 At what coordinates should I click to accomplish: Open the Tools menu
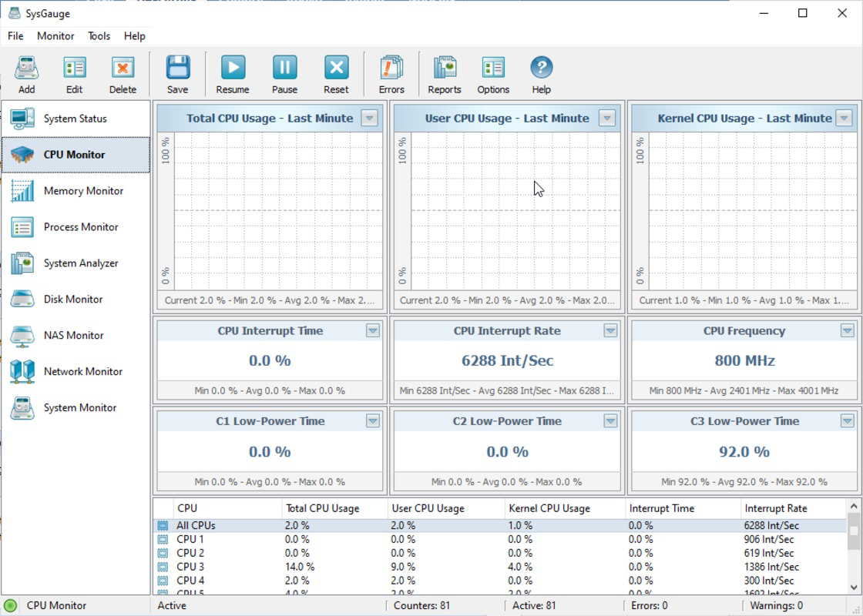click(x=99, y=36)
